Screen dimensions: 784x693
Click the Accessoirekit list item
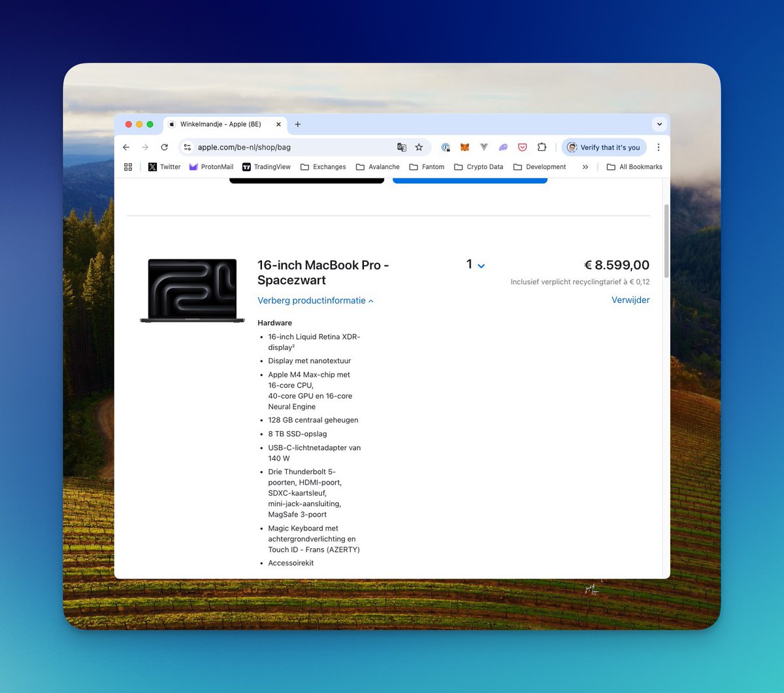[291, 563]
